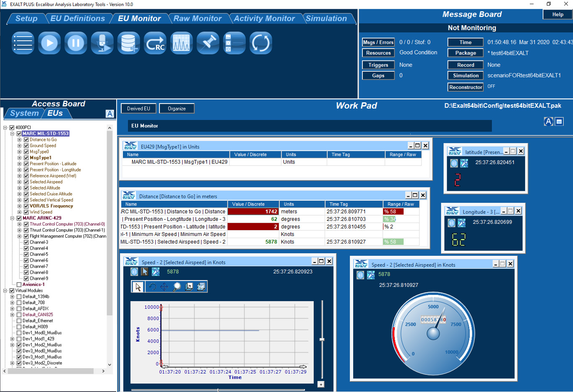Toggle the Selected Airspeed checkbox
Image resolution: width=573 pixels, height=392 pixels.
click(26, 182)
